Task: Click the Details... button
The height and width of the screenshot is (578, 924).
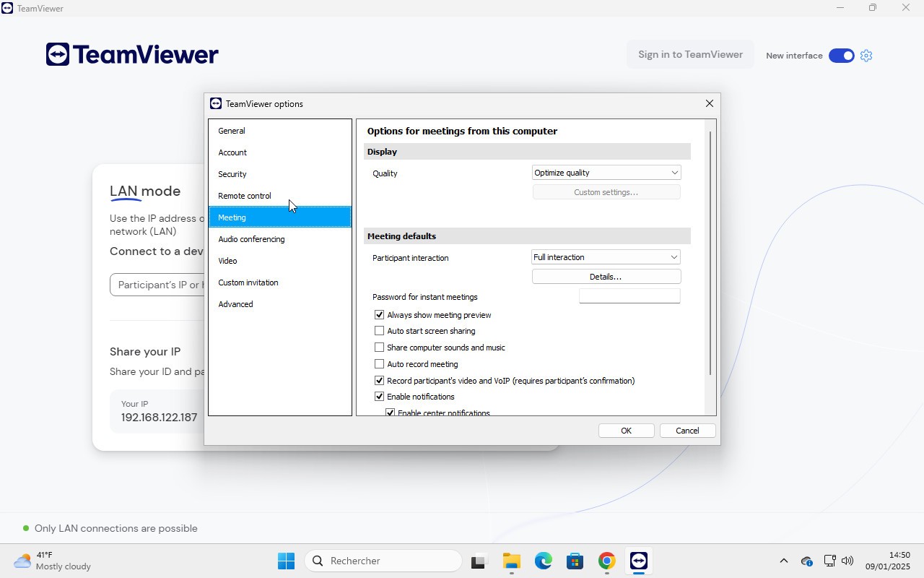Action: pos(606,277)
